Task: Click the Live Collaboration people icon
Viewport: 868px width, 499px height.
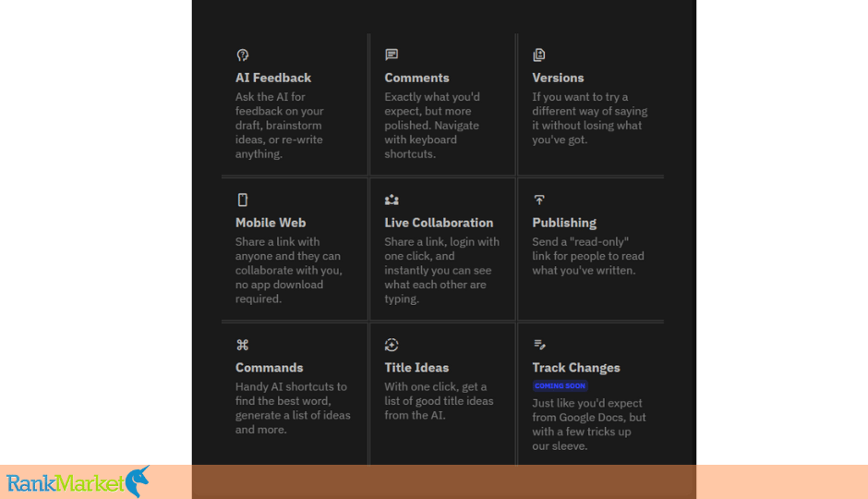Action: pos(392,200)
